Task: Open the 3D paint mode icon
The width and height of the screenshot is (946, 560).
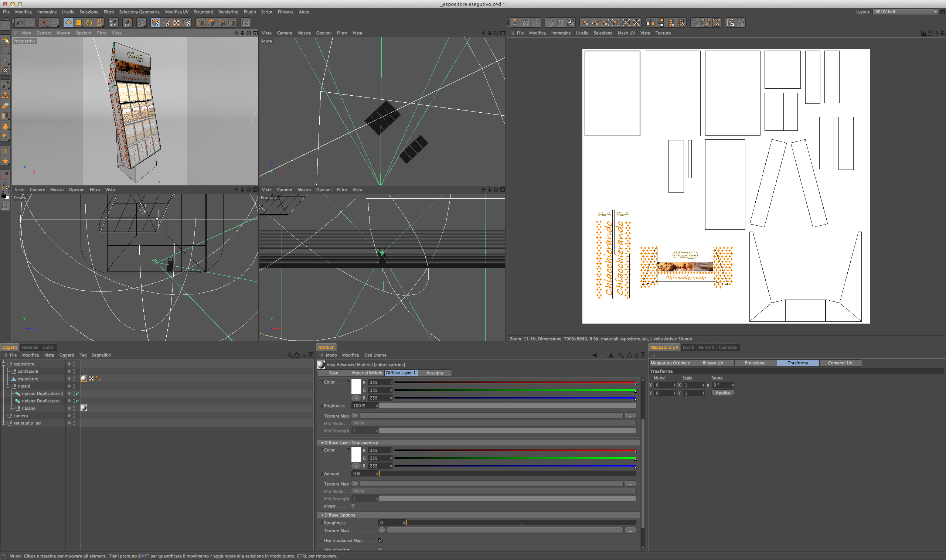Action: (127, 23)
